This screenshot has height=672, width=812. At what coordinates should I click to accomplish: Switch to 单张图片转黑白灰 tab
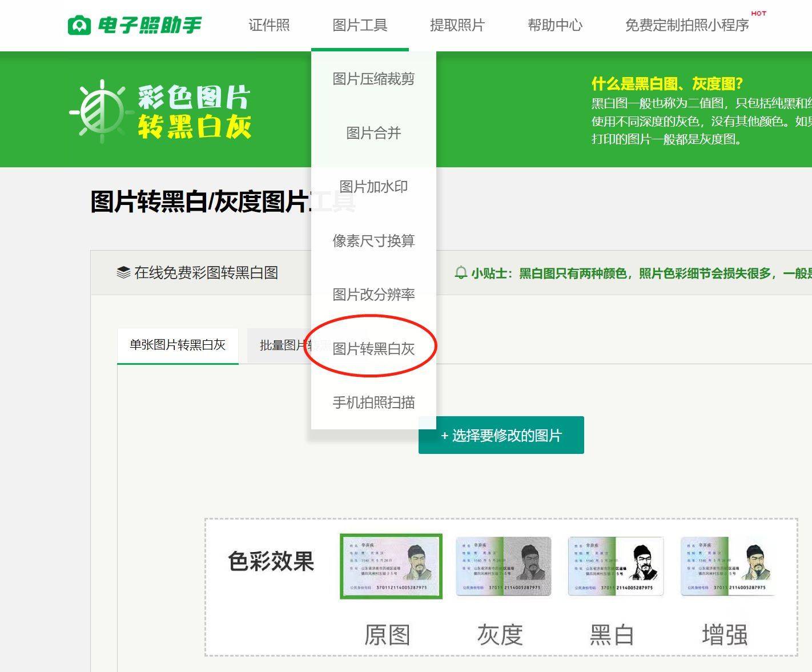178,345
